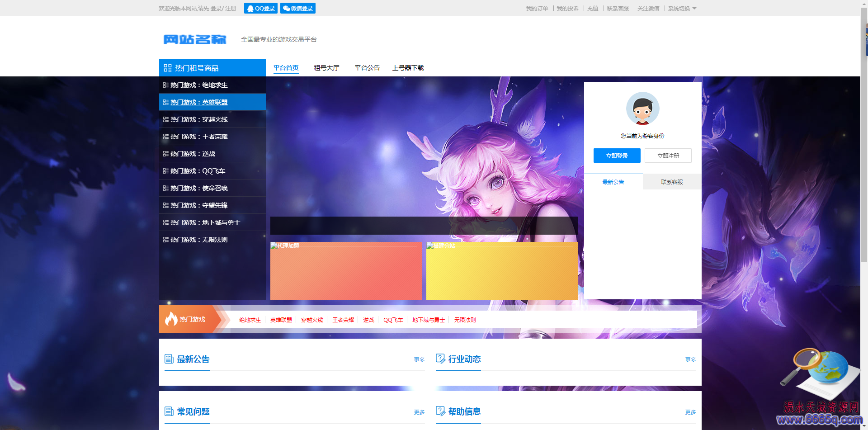Click the guest avatar image
The height and width of the screenshot is (430, 868).
coord(642,109)
